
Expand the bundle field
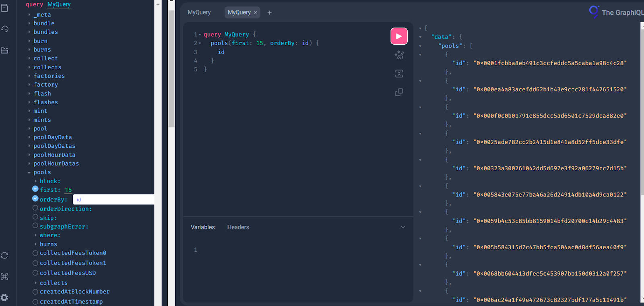click(29, 23)
